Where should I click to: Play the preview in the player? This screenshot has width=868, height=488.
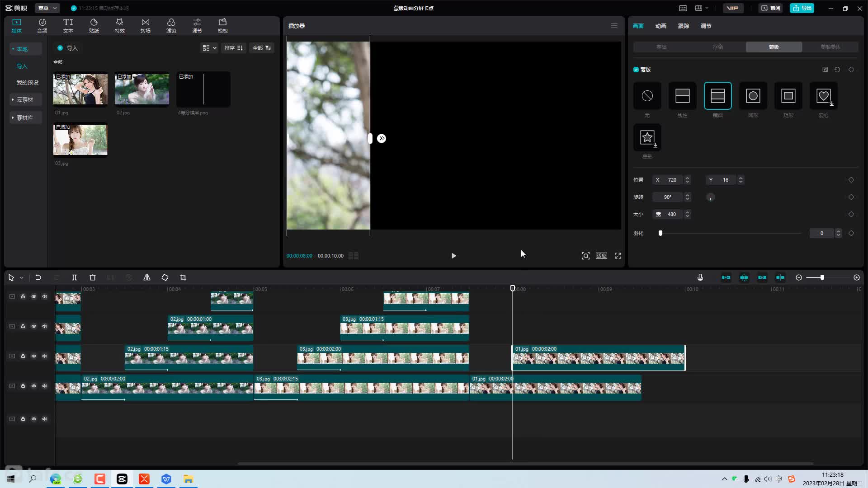coord(453,256)
